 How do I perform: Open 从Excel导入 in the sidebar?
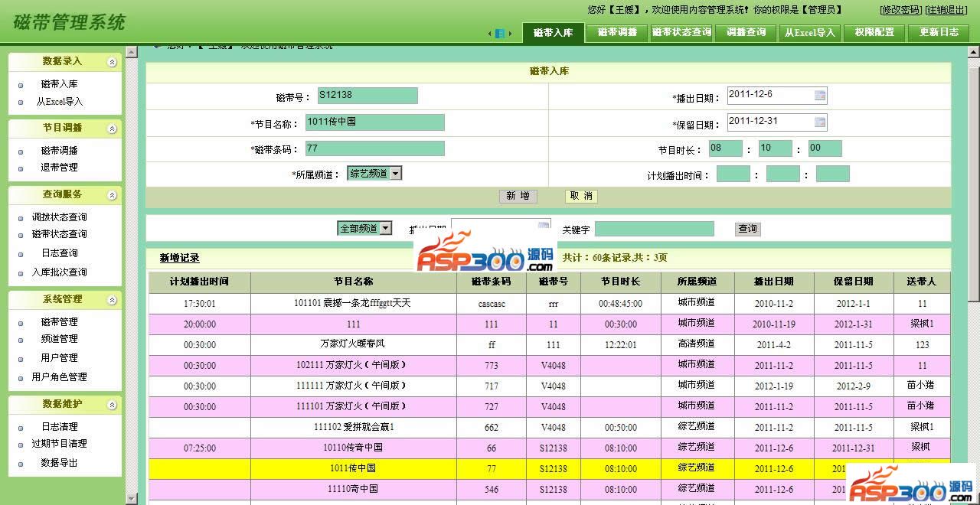click(60, 102)
